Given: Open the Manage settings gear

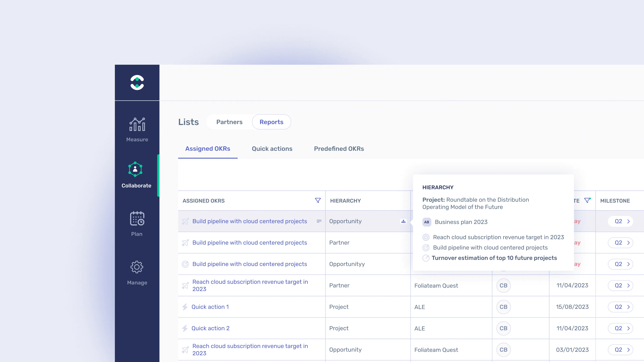Looking at the screenshot, I should (x=137, y=273).
